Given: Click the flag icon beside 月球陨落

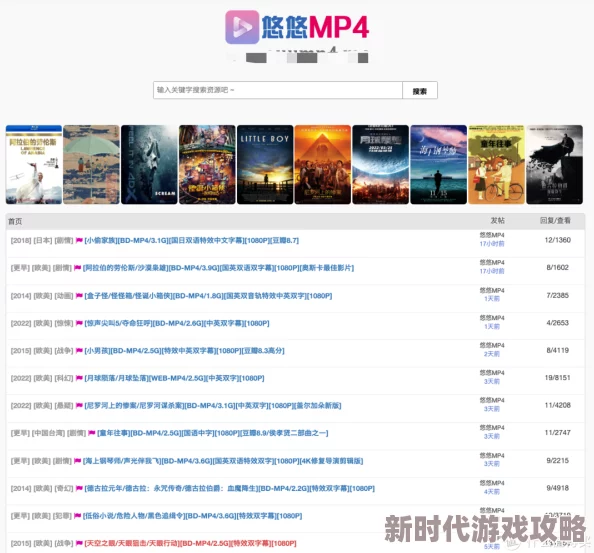Looking at the screenshot, I should point(79,378).
